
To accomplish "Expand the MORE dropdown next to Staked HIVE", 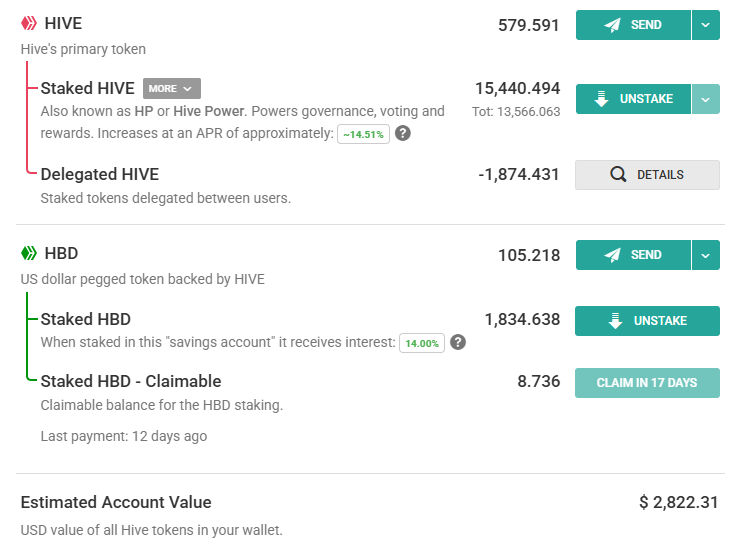I will pos(172,88).
